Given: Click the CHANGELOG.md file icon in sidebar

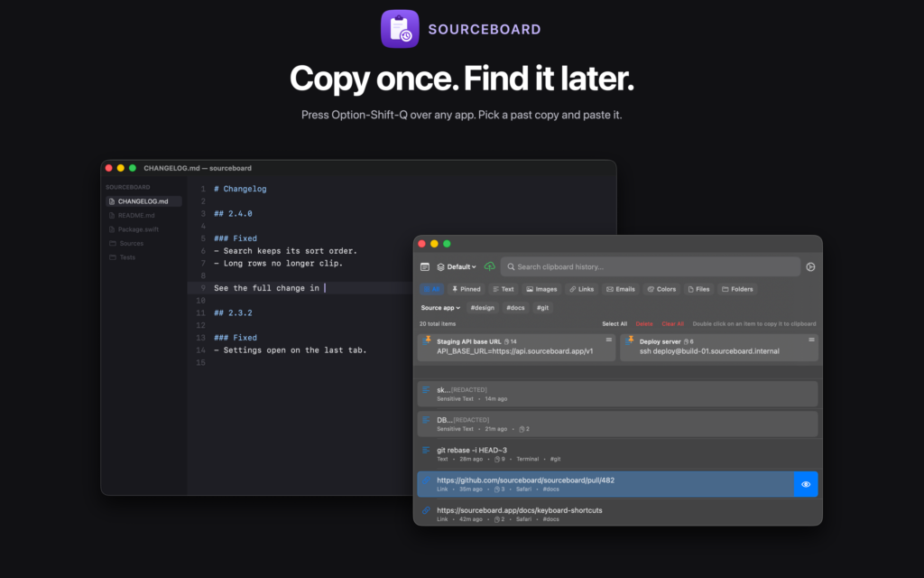Looking at the screenshot, I should click(x=112, y=201).
